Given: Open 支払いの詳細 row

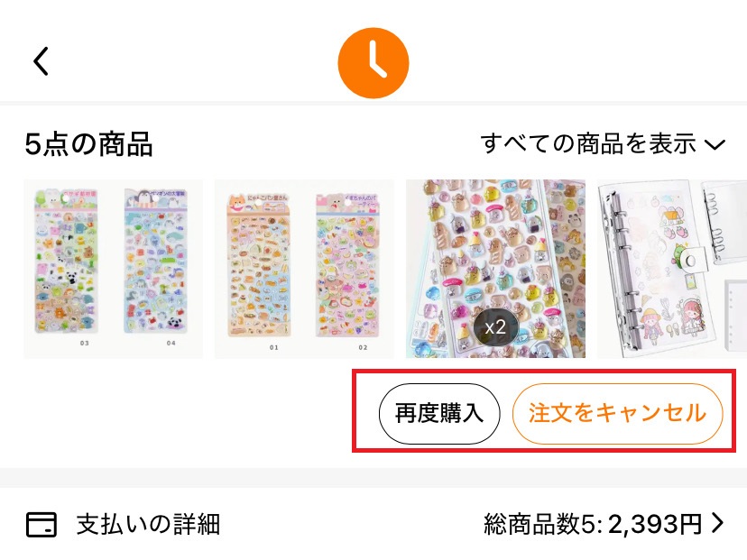Looking at the screenshot, I should 373,524.
